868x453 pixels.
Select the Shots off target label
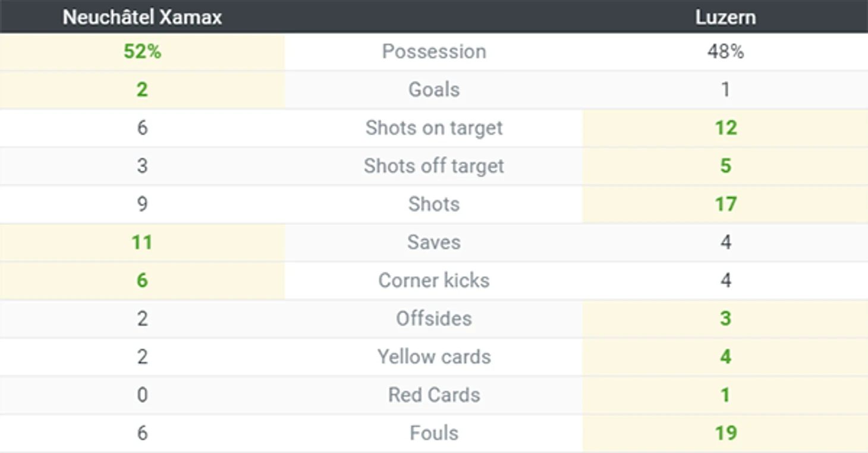point(434,166)
